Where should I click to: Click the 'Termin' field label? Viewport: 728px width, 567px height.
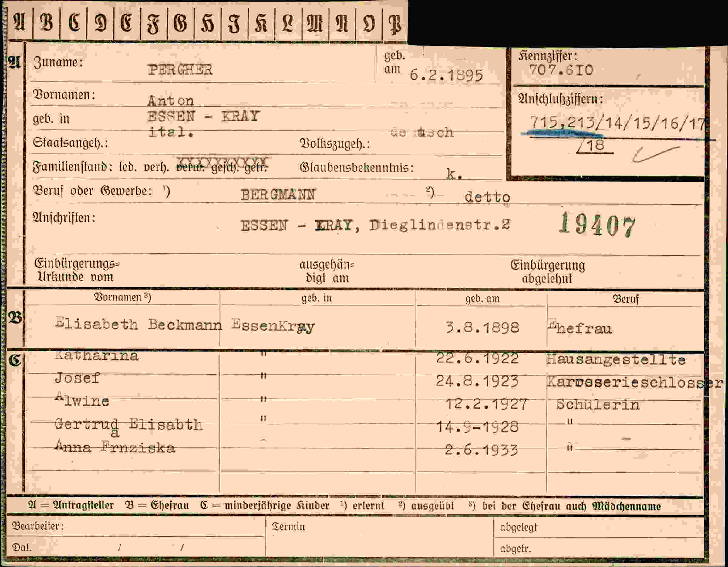coord(288,527)
